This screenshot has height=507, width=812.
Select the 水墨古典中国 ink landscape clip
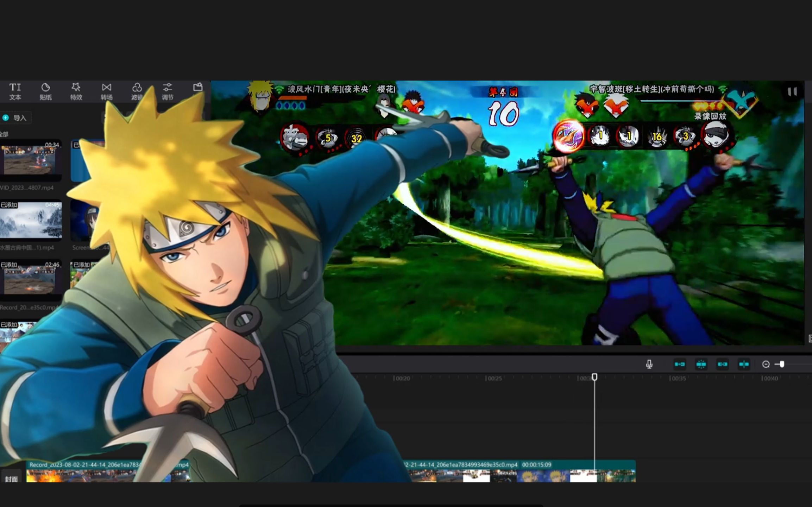tap(31, 220)
